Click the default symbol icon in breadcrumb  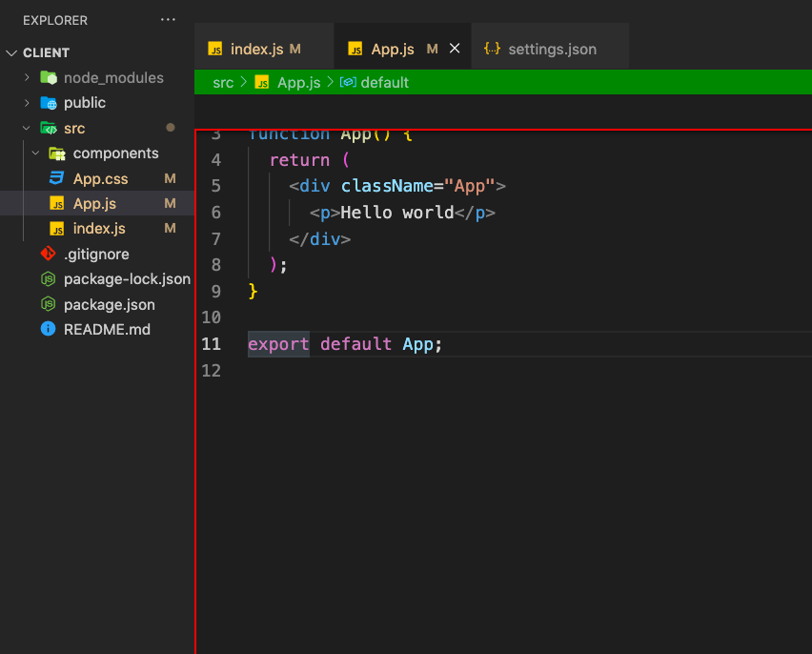348,82
